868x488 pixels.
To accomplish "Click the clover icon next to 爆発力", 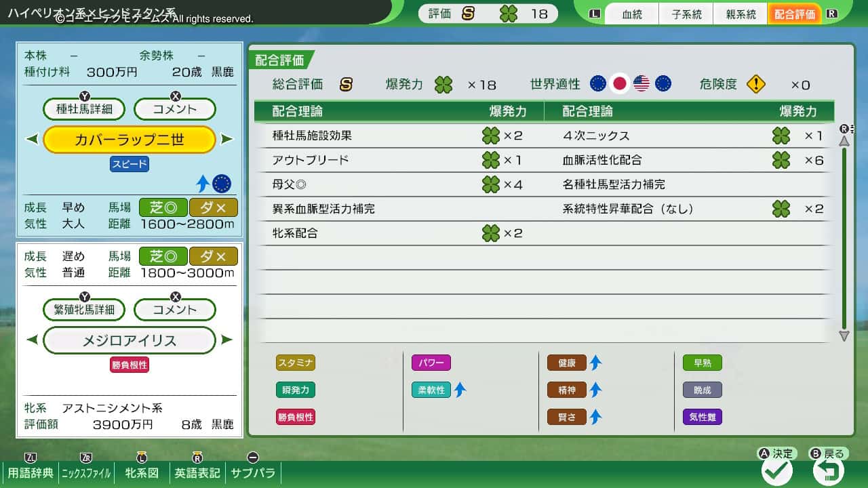I will (x=443, y=85).
